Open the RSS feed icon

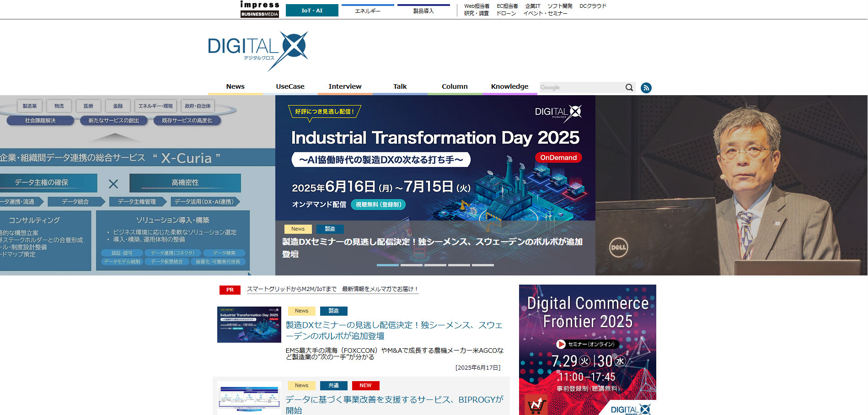click(646, 87)
